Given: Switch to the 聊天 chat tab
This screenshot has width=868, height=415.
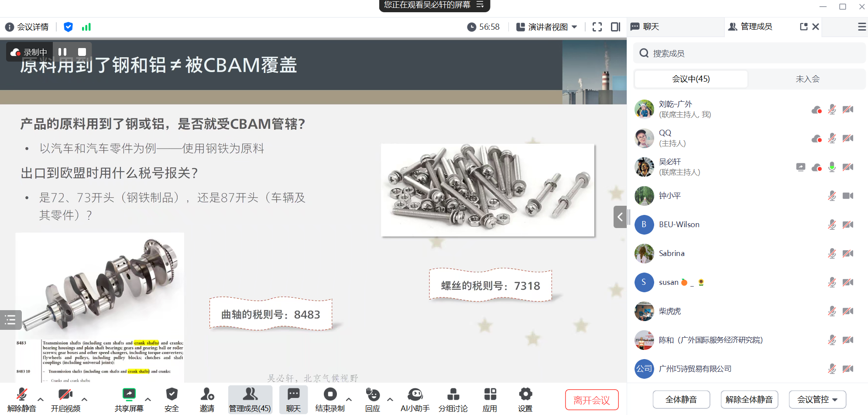Looking at the screenshot, I should (651, 27).
